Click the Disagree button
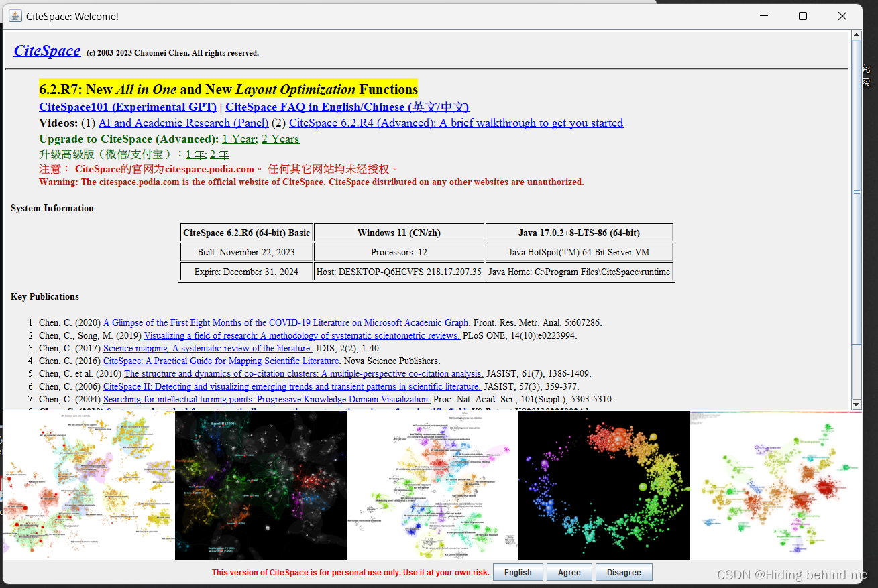Image resolution: width=878 pixels, height=588 pixels. point(624,573)
